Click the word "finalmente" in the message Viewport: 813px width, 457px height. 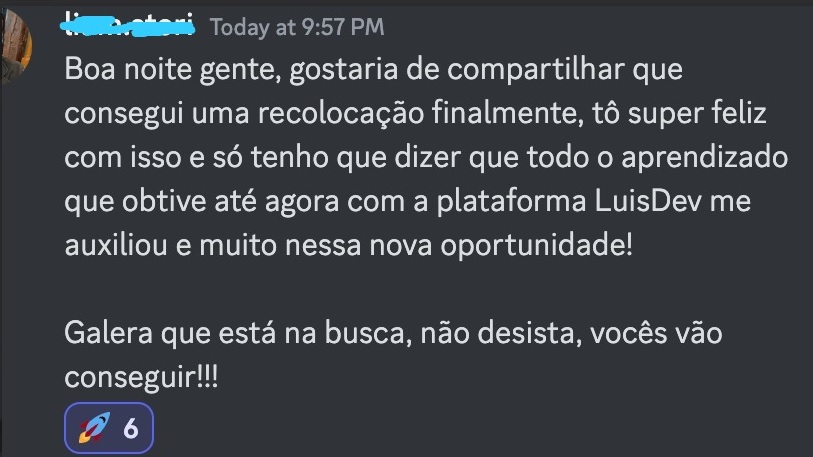[508, 114]
